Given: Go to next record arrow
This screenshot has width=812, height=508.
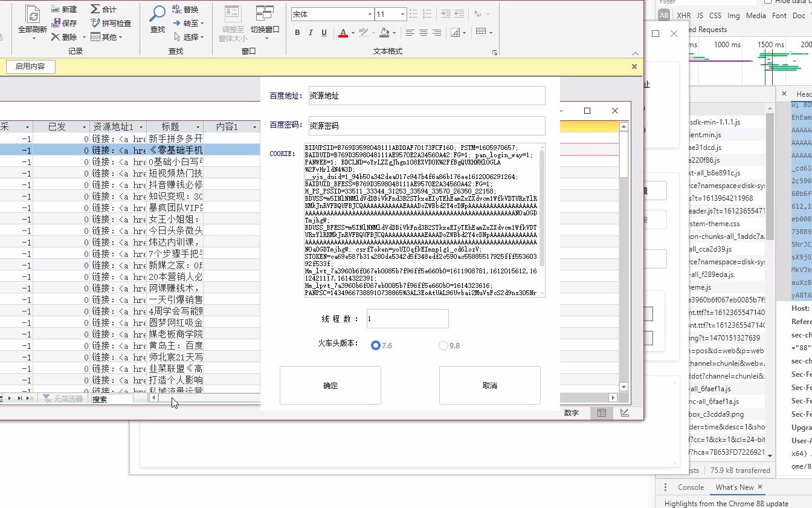Looking at the screenshot, I should pos(9,399).
